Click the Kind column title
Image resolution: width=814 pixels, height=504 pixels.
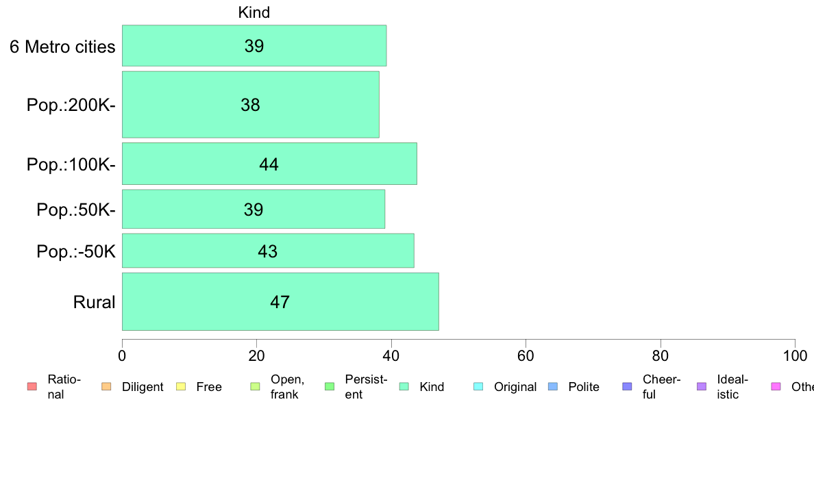coord(254,12)
